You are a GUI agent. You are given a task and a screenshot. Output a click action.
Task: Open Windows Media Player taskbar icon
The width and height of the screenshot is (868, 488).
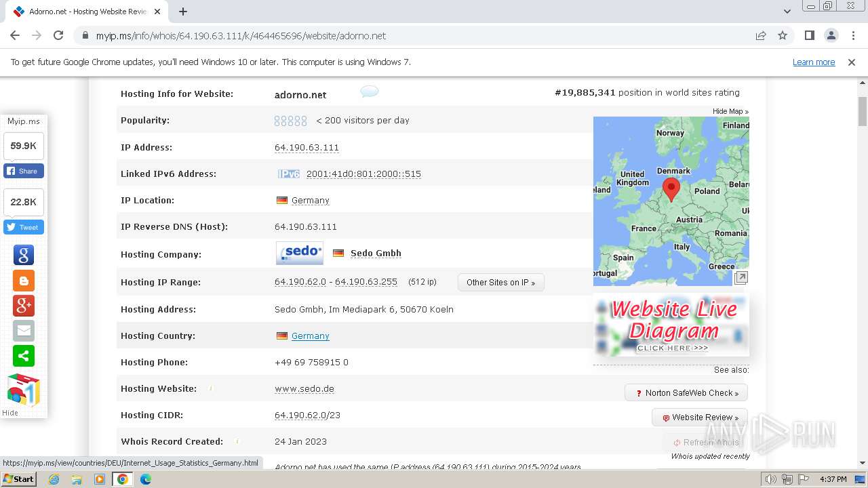coord(100,479)
